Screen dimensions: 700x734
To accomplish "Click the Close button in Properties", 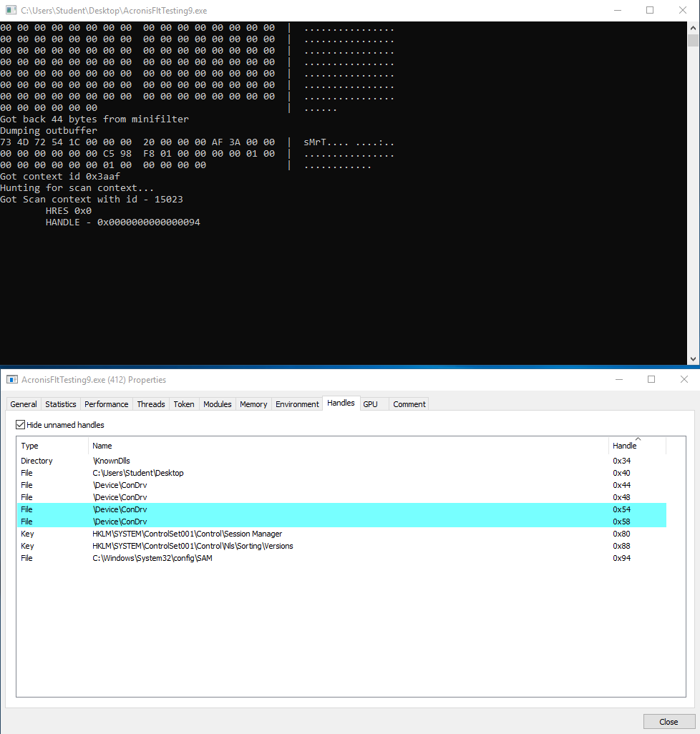I will tap(669, 721).
